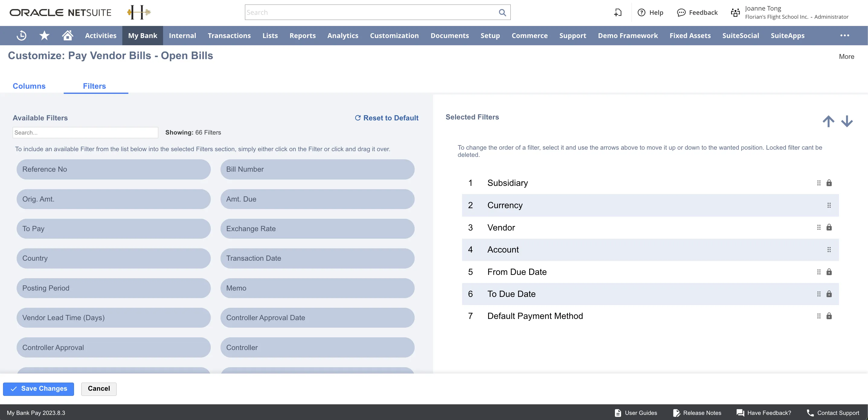Expand the More menu on the page
The height and width of the screenshot is (420, 868).
point(847,56)
